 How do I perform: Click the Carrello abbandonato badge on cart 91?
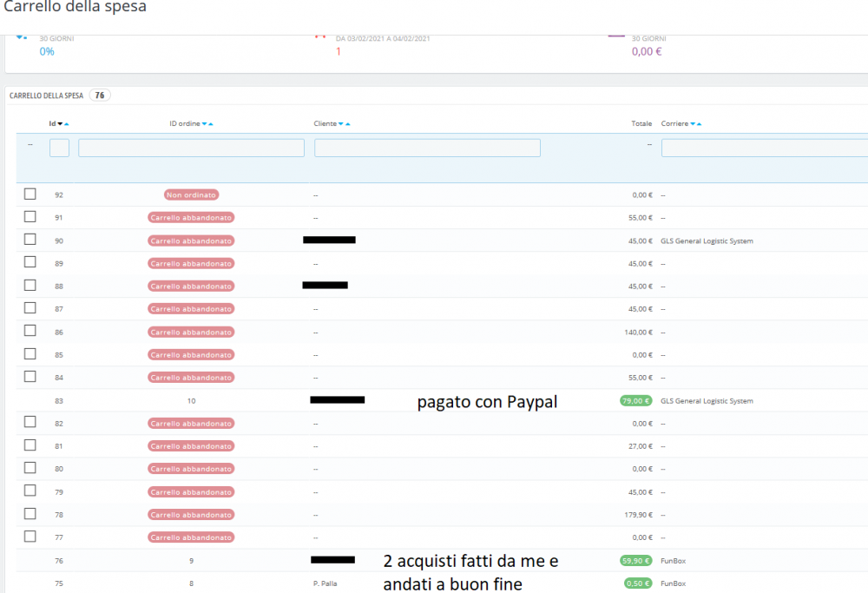click(190, 217)
